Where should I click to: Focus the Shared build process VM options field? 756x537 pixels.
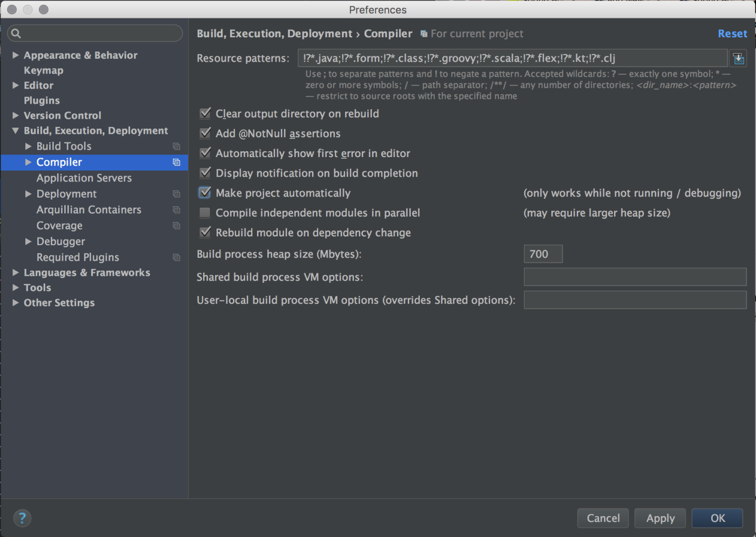634,277
